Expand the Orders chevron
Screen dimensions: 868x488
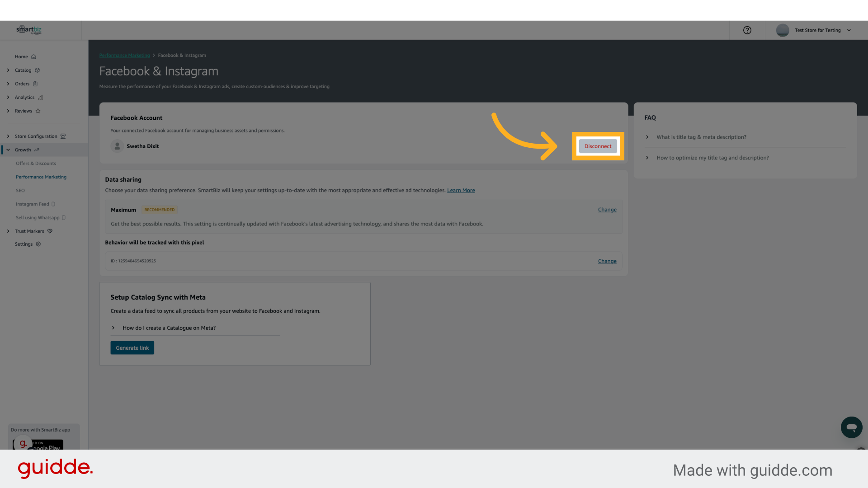[8, 84]
